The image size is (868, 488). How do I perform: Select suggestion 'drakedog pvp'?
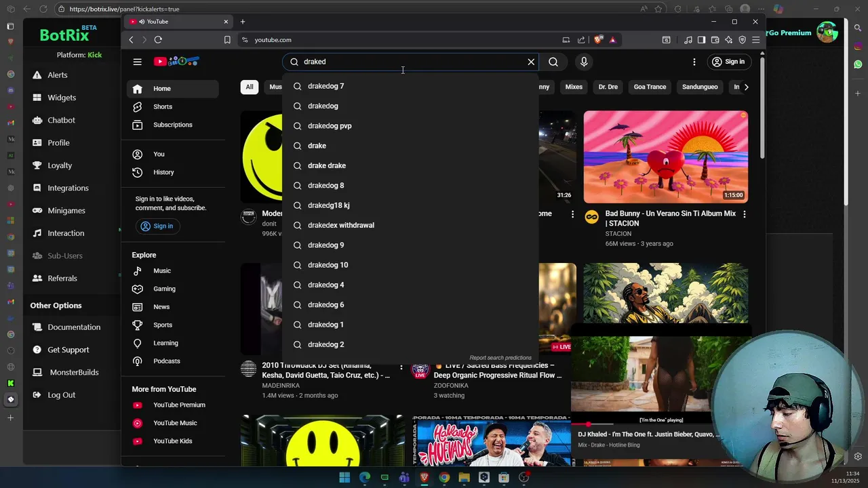click(410, 126)
